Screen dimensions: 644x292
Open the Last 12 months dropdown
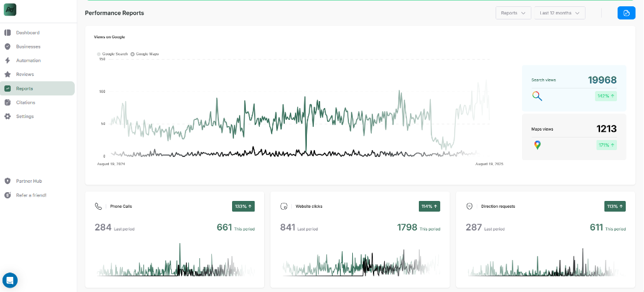(x=560, y=13)
